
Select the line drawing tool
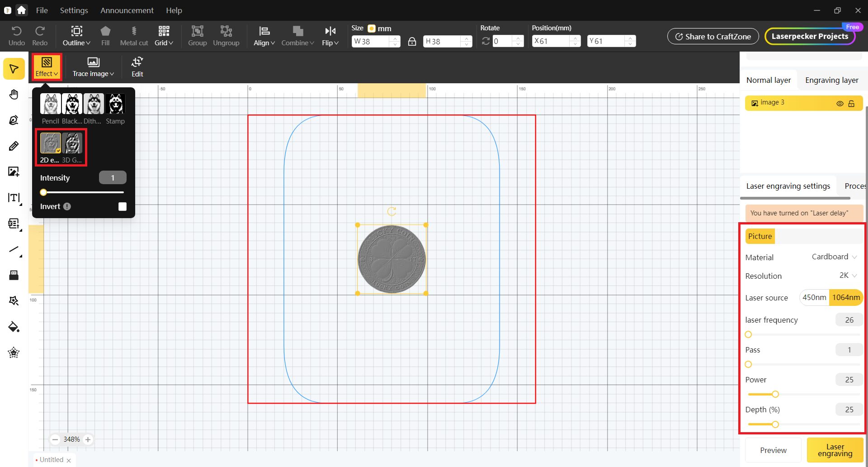click(14, 249)
